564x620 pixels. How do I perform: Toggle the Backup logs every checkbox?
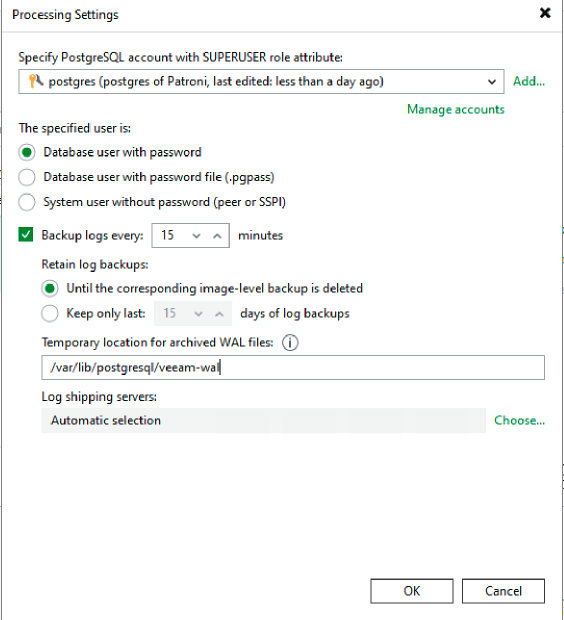[x=26, y=235]
